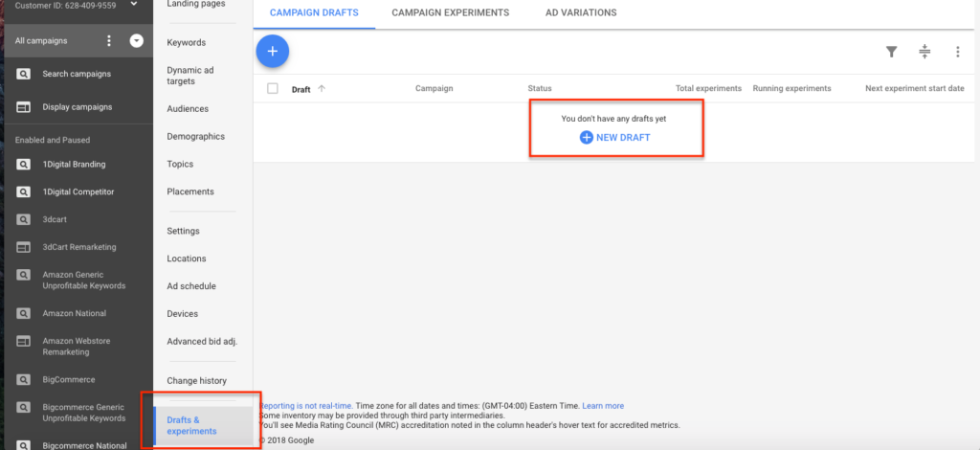Click the Status column header

coord(540,89)
